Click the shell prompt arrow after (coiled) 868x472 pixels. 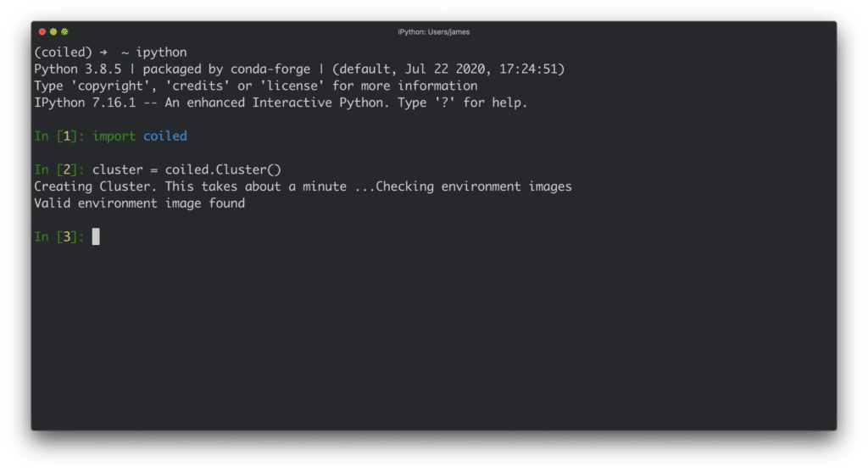click(103, 52)
